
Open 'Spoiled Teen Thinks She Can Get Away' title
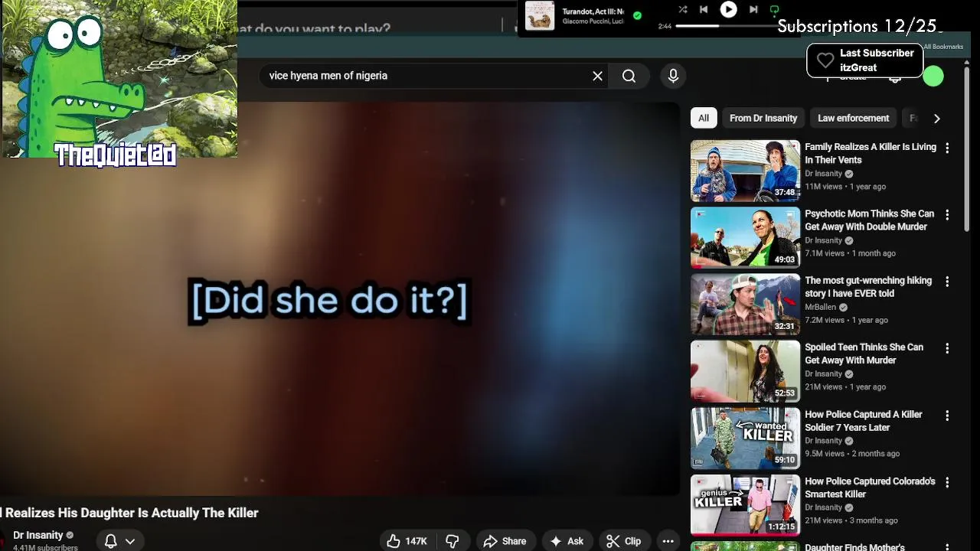pyautogui.click(x=864, y=354)
